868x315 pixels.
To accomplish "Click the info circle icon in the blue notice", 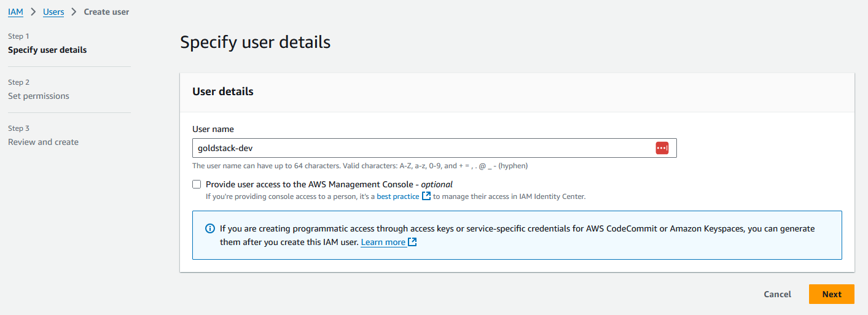I will click(x=209, y=228).
